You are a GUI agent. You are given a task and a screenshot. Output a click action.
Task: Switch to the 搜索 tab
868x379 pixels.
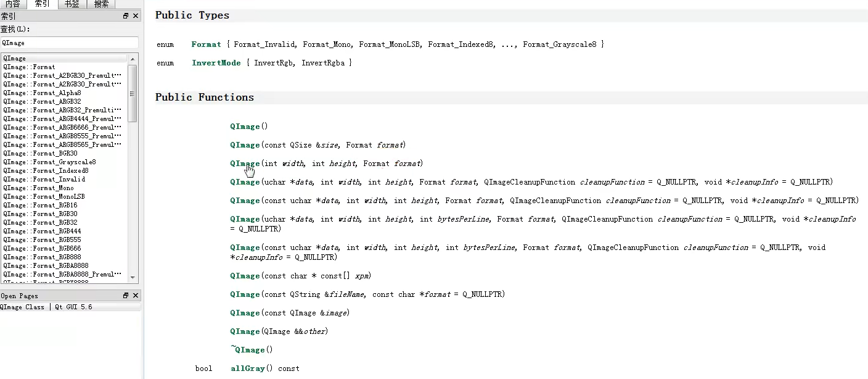tap(102, 4)
